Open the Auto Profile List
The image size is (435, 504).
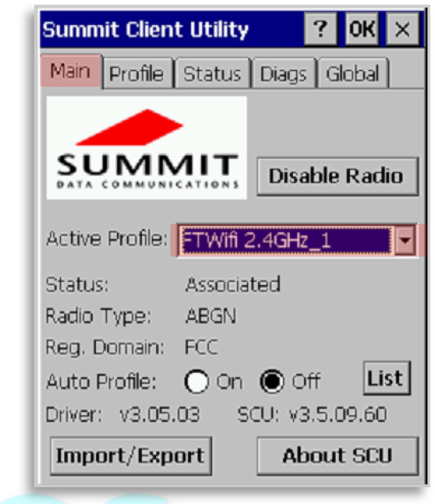tap(387, 378)
